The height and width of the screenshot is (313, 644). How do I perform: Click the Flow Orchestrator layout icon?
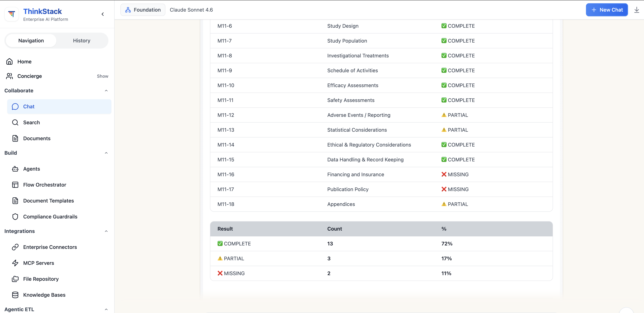[x=15, y=185]
